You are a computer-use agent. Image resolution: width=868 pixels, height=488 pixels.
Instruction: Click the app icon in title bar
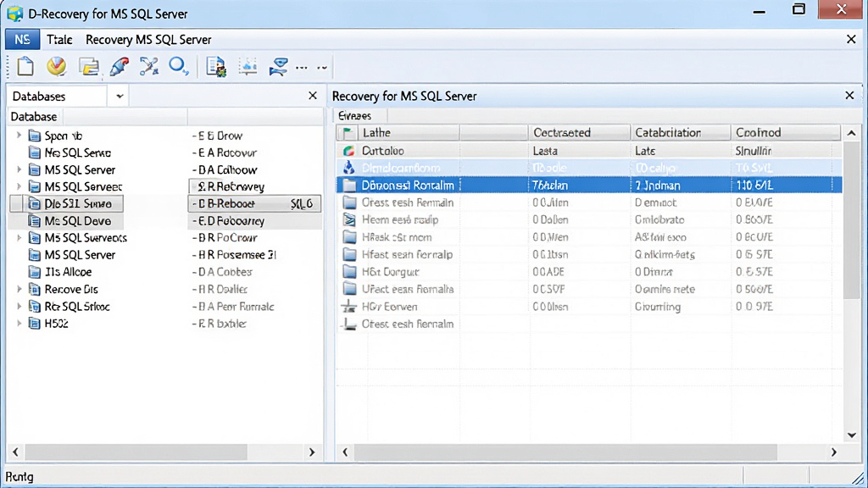pos(15,14)
